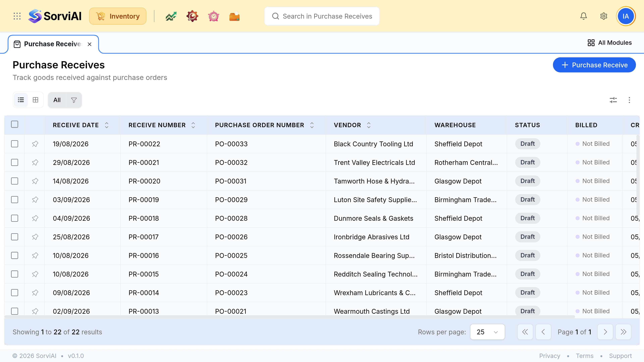Viewport: 644px width, 362px height.
Task: Create a new Purchase Receive
Action: (x=594, y=65)
